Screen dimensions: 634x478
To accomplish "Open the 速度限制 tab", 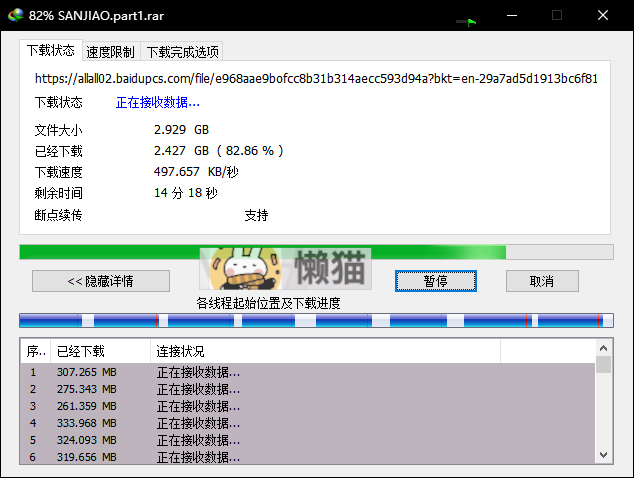I will (x=112, y=52).
